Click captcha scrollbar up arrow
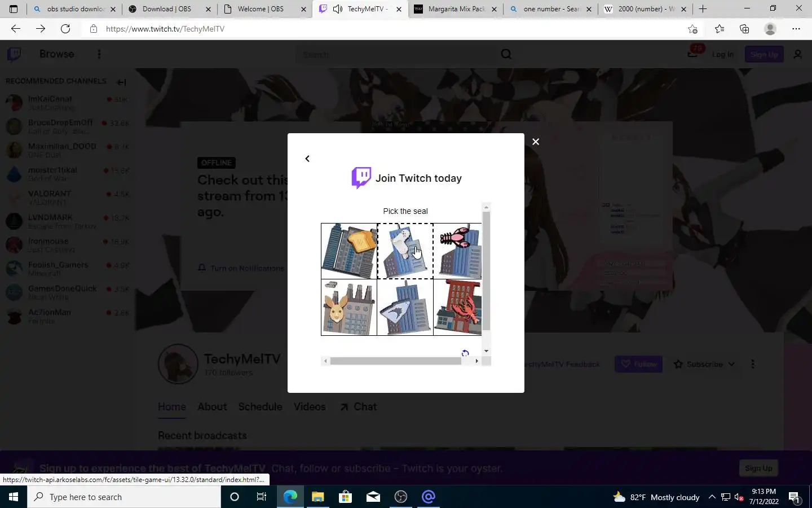812x508 pixels. click(x=486, y=207)
